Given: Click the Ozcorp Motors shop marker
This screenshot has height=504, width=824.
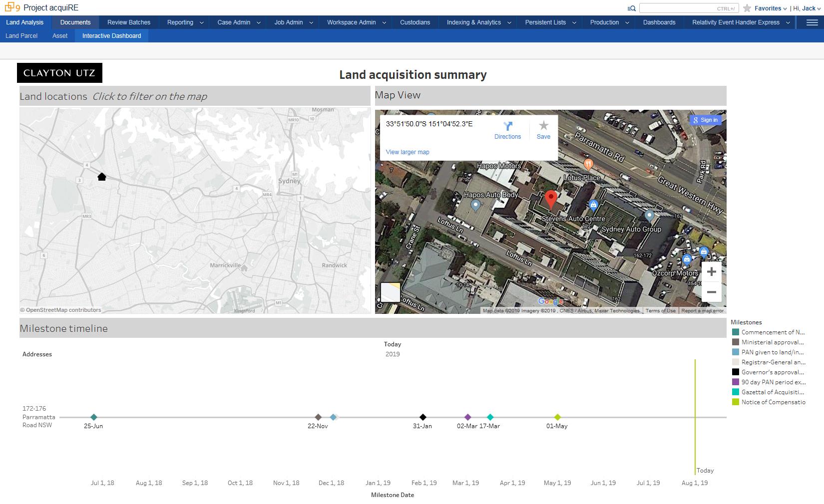Looking at the screenshot, I should pyautogui.click(x=687, y=259).
